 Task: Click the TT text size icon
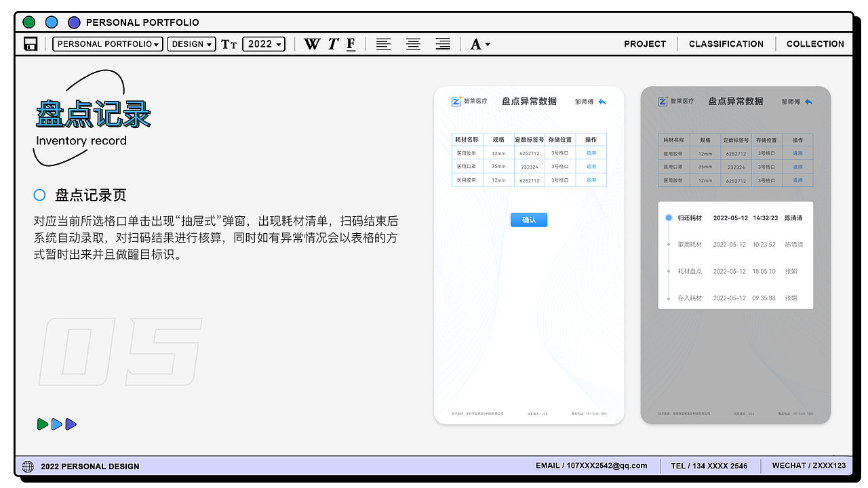coord(229,43)
